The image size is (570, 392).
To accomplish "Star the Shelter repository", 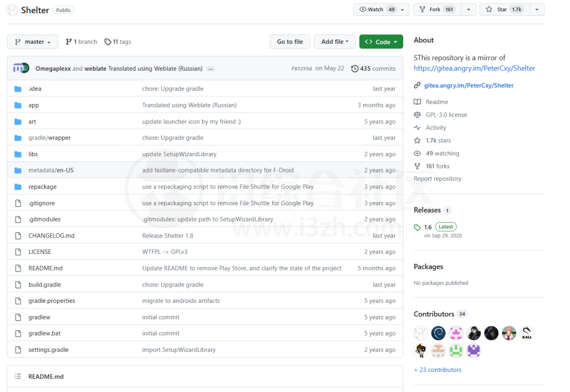I will click(x=505, y=9).
